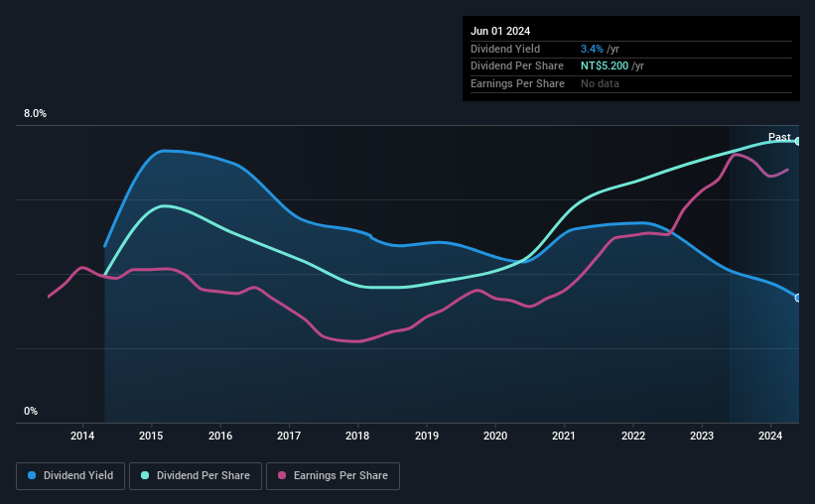Click the 2014 x-axis label
The width and height of the screenshot is (815, 504).
point(82,436)
